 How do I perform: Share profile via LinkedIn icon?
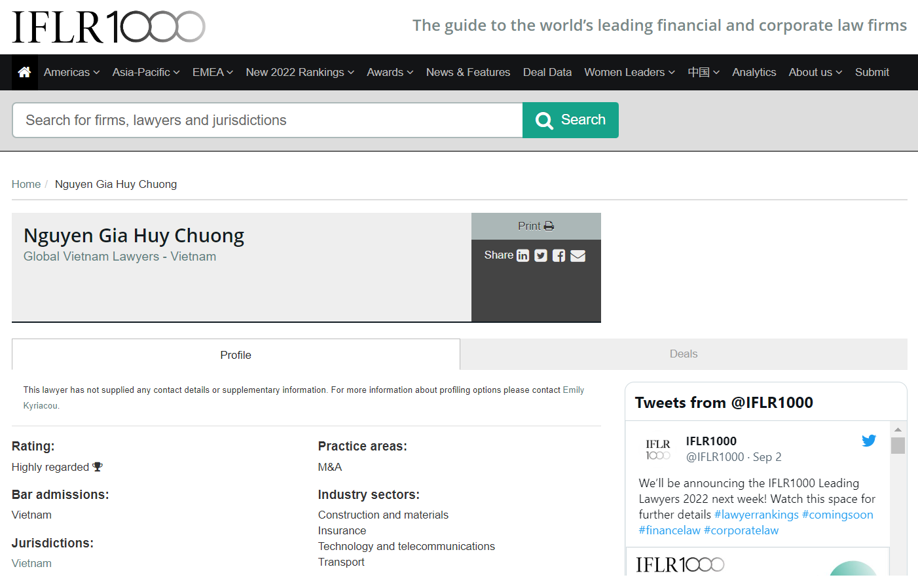523,255
